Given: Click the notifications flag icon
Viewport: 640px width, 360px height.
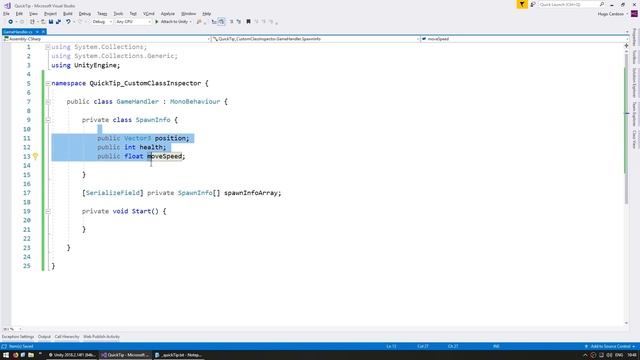Looking at the screenshot, I should 522,4.
